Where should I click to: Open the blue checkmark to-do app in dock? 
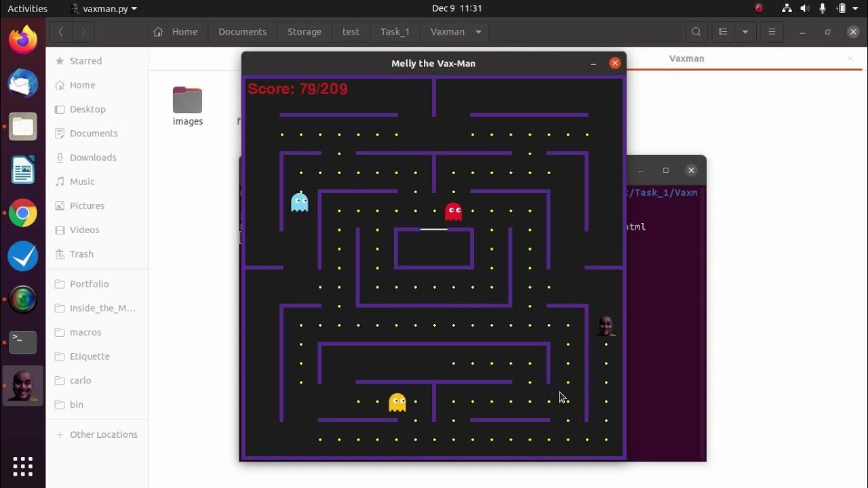tap(23, 256)
